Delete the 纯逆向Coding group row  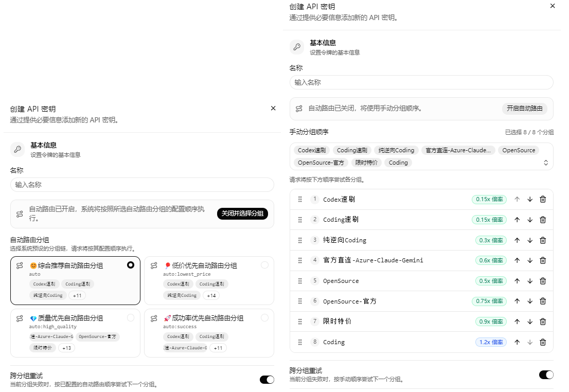(x=543, y=240)
